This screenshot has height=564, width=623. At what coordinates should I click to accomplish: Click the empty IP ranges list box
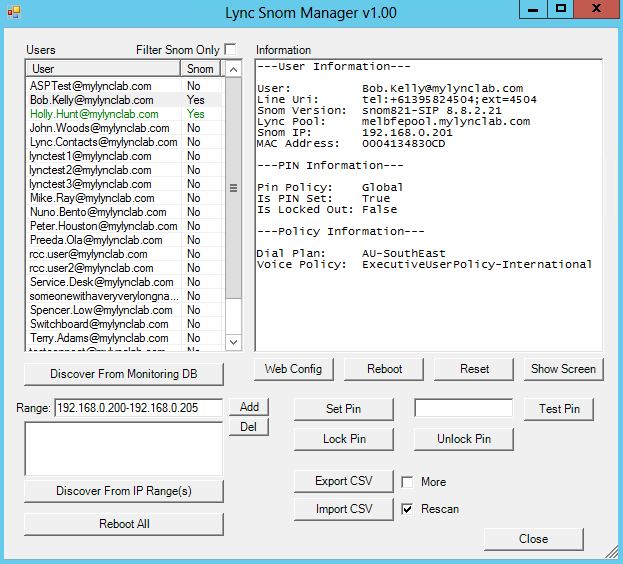[124, 449]
